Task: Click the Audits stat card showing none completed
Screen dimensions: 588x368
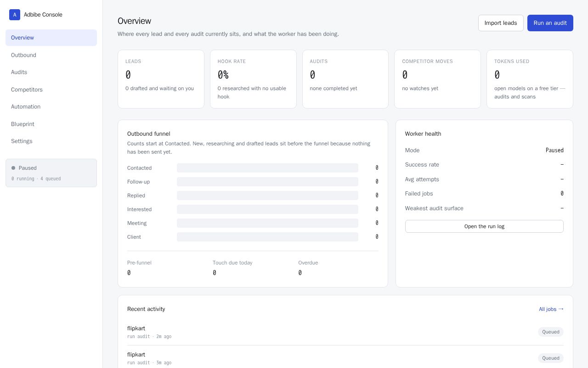Action: click(x=345, y=79)
